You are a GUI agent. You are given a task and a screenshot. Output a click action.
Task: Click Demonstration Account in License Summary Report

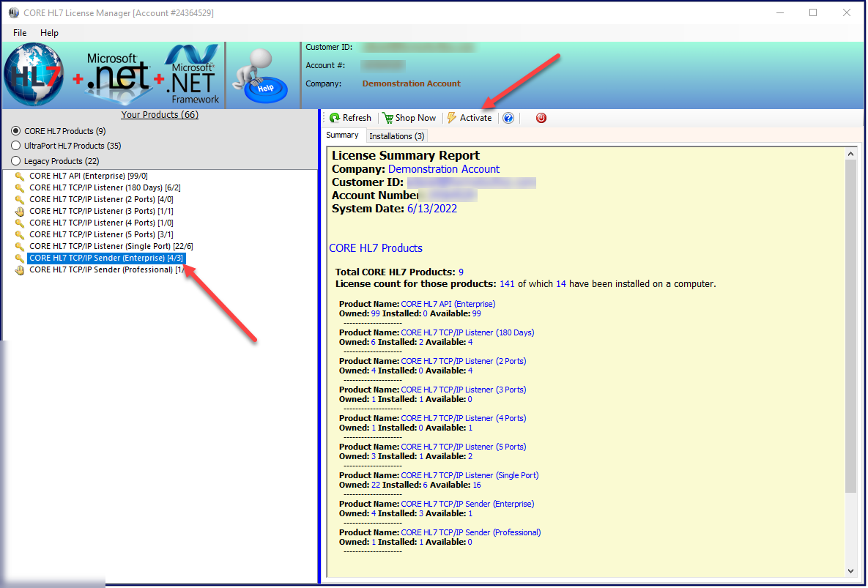(443, 169)
